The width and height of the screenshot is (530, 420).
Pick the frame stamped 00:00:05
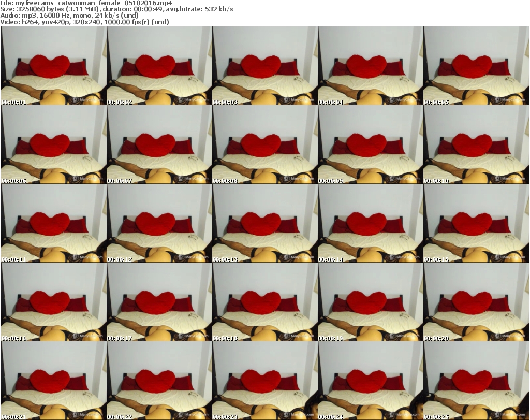(476, 66)
